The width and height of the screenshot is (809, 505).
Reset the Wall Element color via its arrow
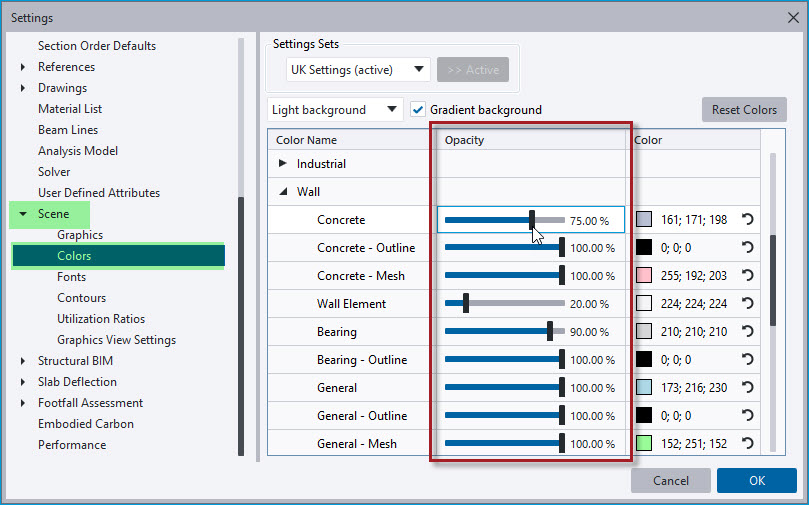tap(748, 303)
